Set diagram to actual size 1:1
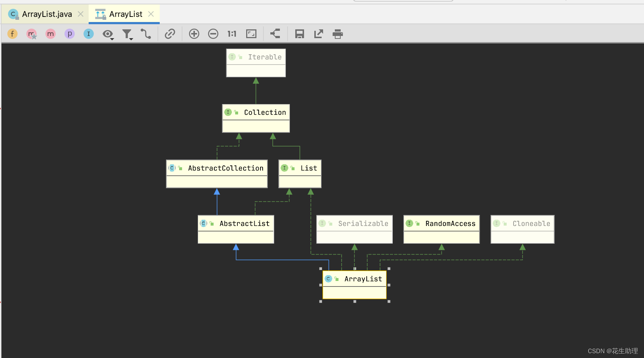This screenshot has height=358, width=644. 232,34
